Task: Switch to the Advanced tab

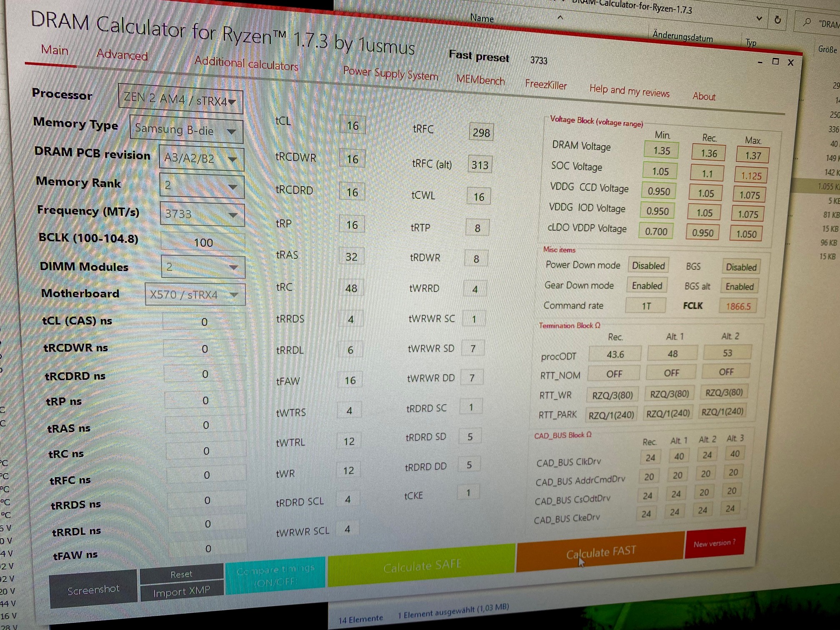Action: 122,55
